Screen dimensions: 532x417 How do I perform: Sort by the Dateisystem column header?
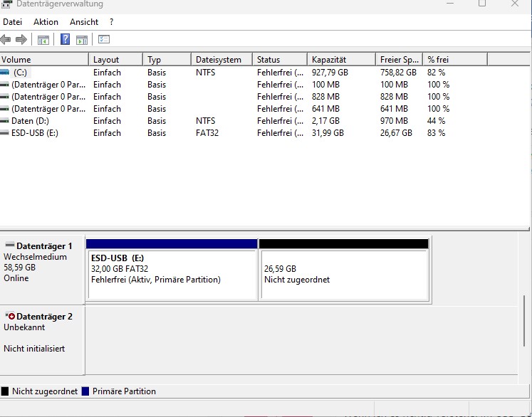[x=222, y=60]
